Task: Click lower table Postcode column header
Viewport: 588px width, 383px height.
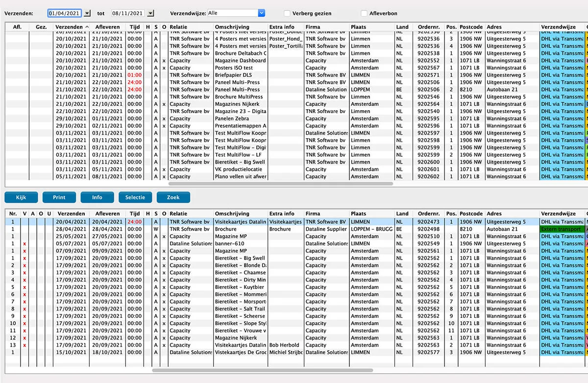Action: click(x=471, y=214)
